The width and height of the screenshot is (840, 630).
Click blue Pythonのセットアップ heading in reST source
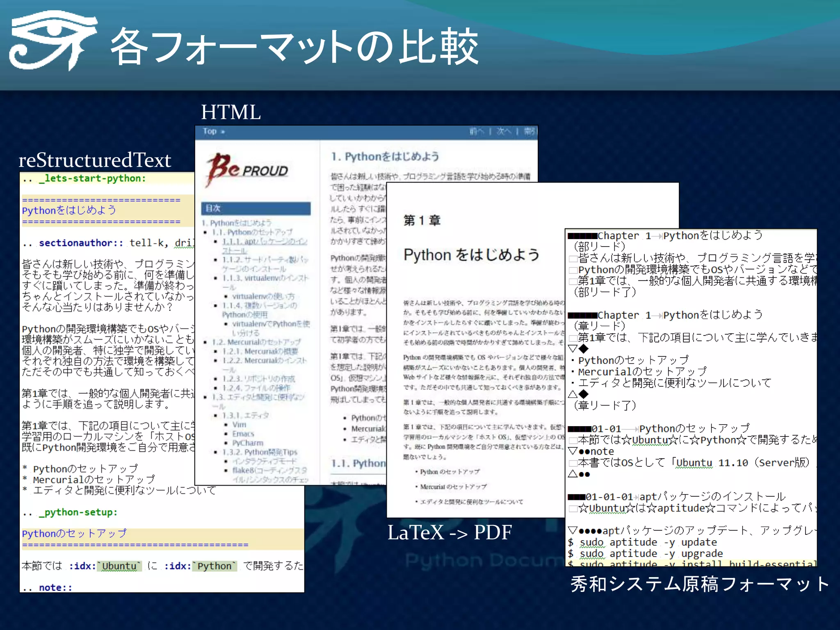tap(74, 533)
